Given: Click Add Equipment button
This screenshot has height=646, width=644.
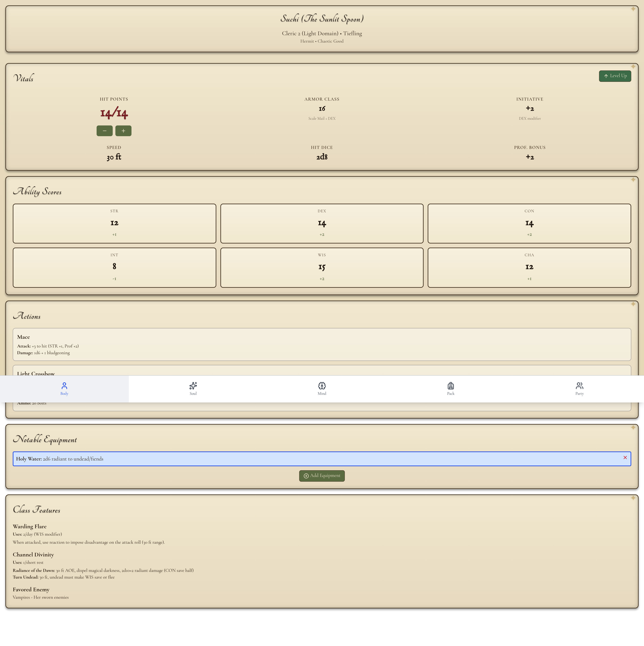Looking at the screenshot, I should point(322,476).
